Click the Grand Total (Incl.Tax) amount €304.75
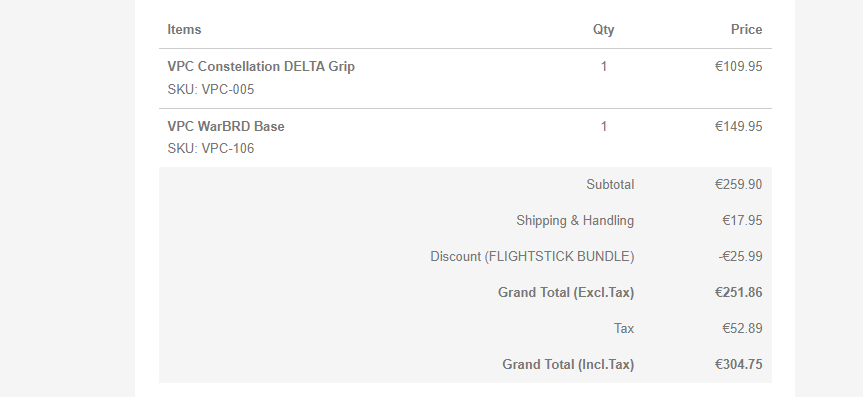The height and width of the screenshot is (397, 863). [739, 365]
